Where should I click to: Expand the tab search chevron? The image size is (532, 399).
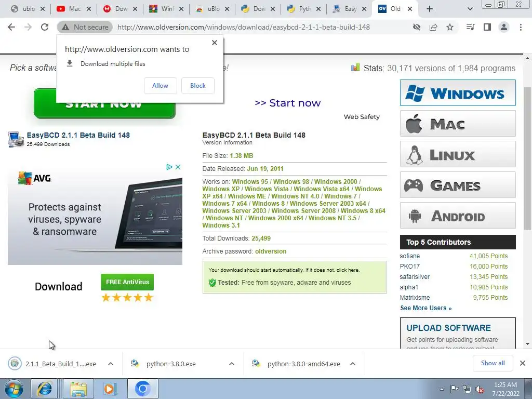470,9
